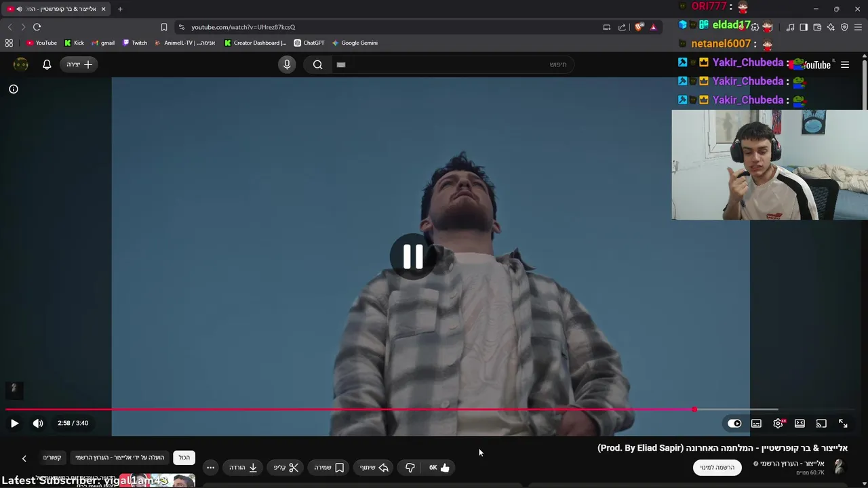Reload the page with refresh icon

click(37, 27)
